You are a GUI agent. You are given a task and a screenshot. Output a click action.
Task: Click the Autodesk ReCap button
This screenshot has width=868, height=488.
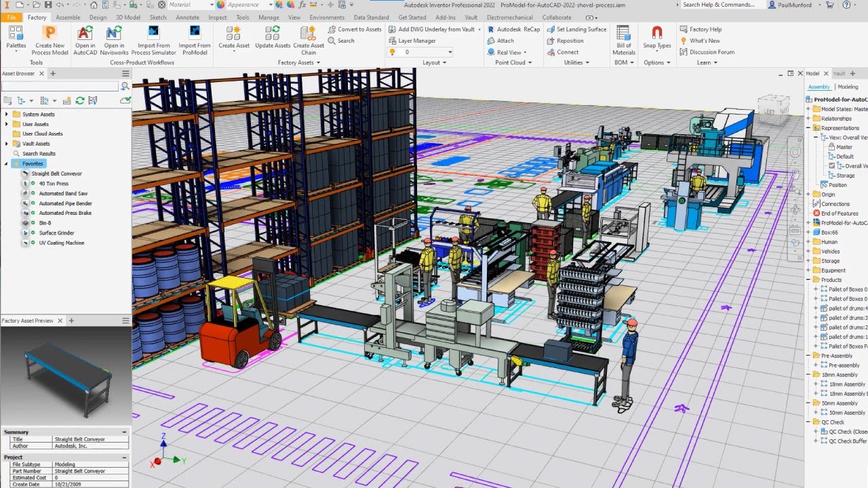tap(513, 29)
